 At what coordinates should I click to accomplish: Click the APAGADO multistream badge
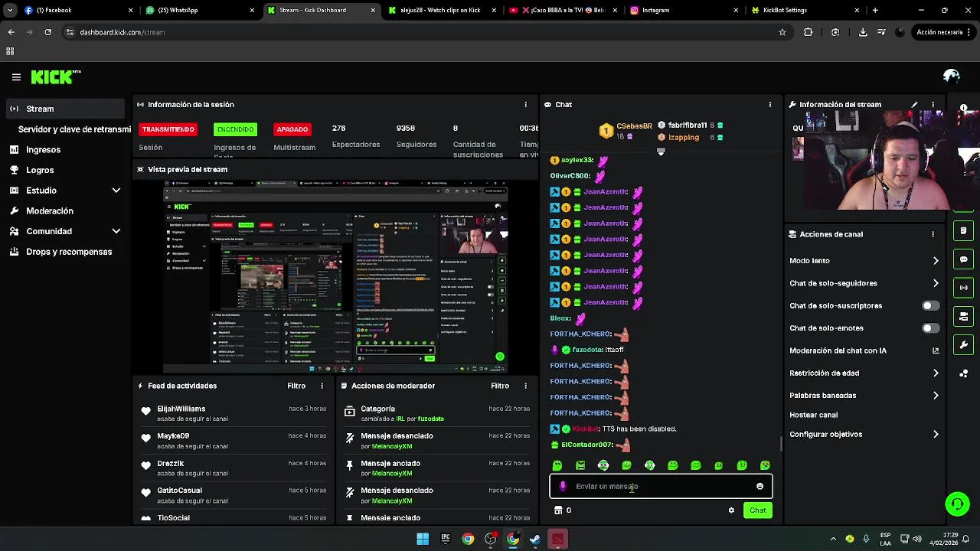[x=292, y=129]
